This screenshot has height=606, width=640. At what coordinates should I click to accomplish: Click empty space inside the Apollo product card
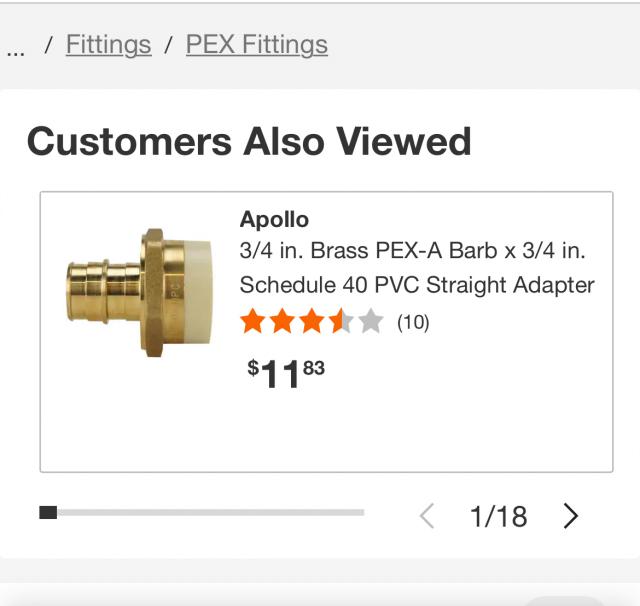point(450,420)
